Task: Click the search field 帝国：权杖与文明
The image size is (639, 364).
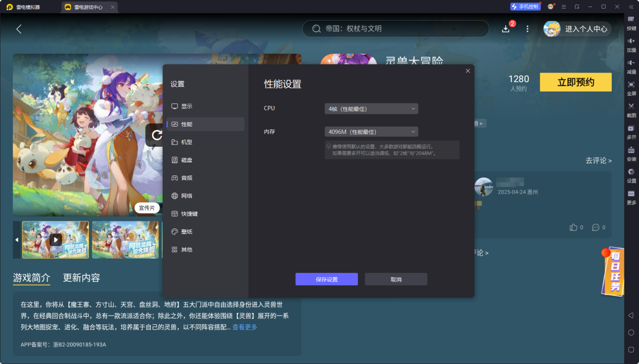Action: (396, 29)
